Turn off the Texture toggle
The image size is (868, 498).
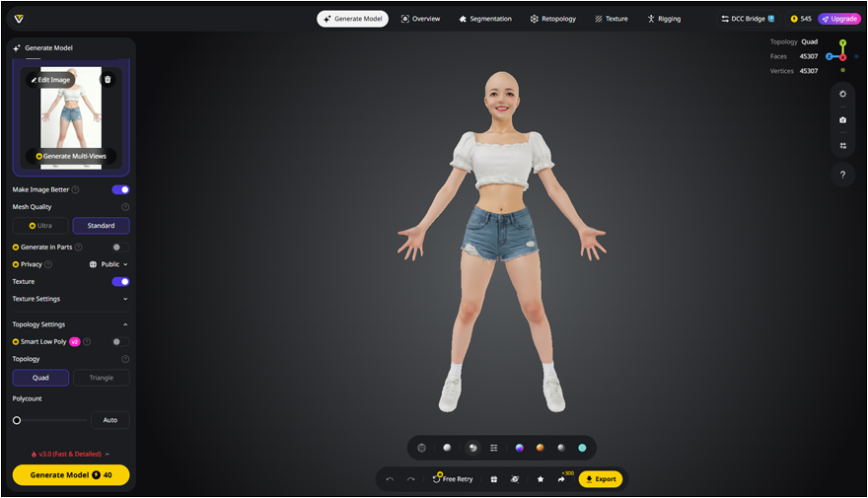(120, 282)
